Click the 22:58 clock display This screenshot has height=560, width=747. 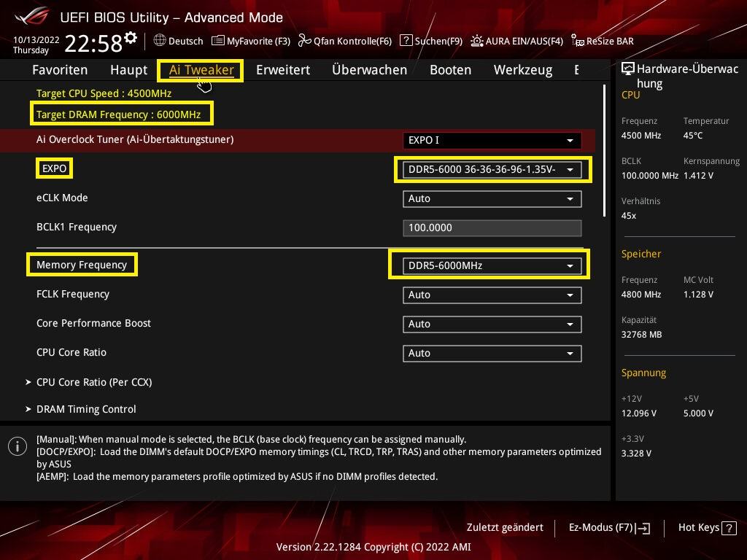(x=93, y=43)
